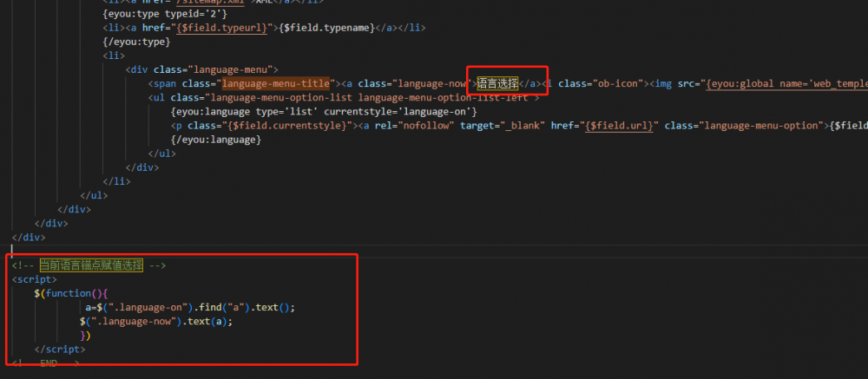This screenshot has height=379, width=868.
Task: Click the {/eyou:language} closing tag
Action: coord(216,140)
